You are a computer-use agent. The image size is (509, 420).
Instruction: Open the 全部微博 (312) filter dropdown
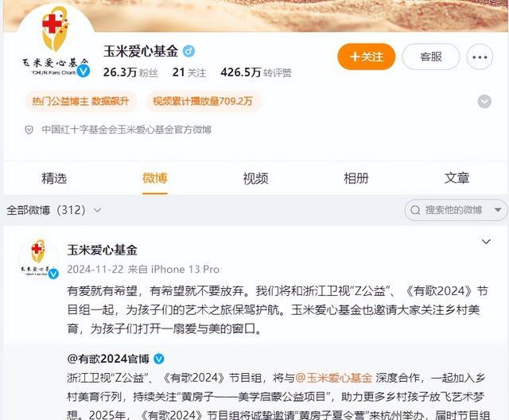pos(53,210)
